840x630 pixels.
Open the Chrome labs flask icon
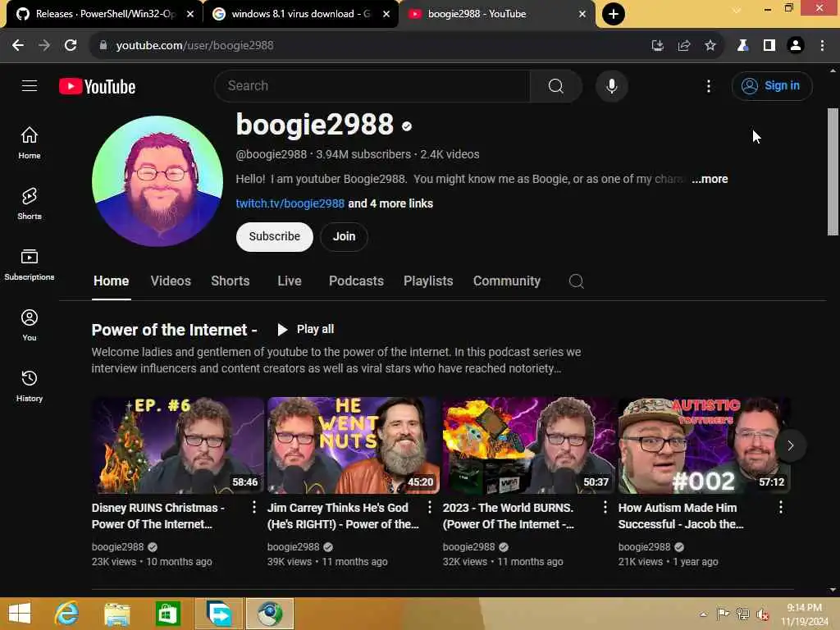(x=742, y=46)
